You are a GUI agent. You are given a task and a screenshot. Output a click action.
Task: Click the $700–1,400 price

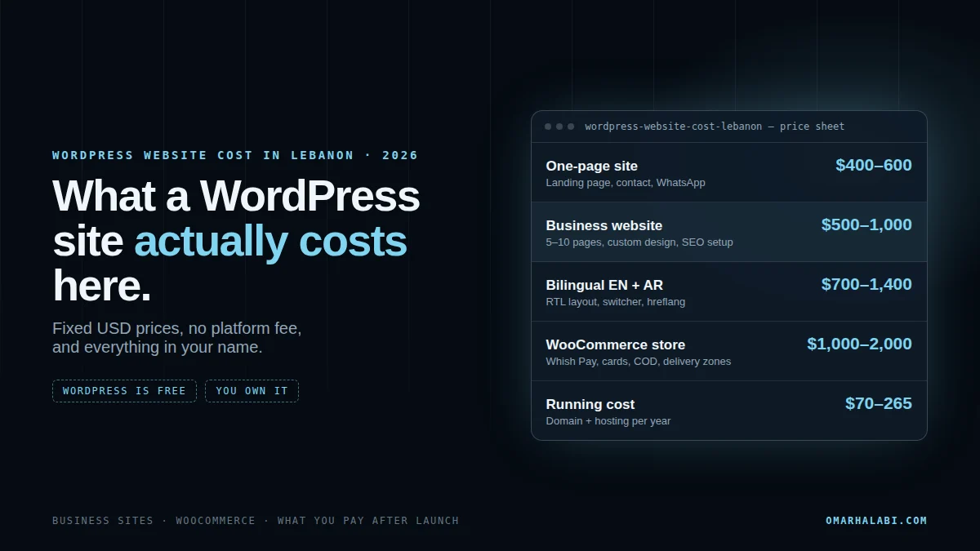[866, 284]
